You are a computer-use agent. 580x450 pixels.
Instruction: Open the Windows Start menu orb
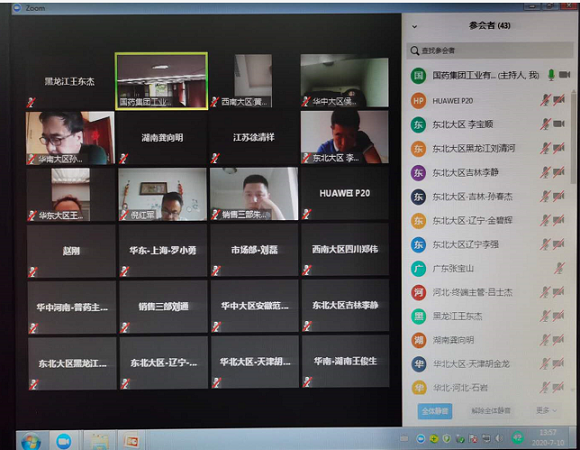tap(31, 441)
